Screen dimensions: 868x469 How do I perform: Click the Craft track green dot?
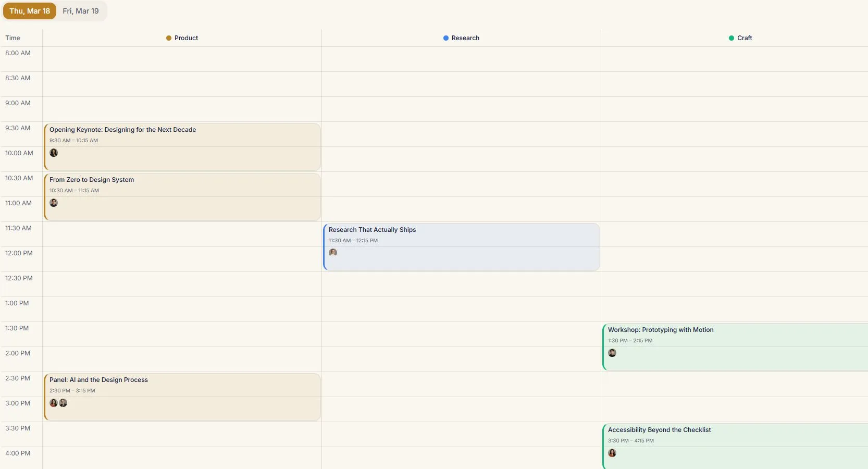(731, 38)
